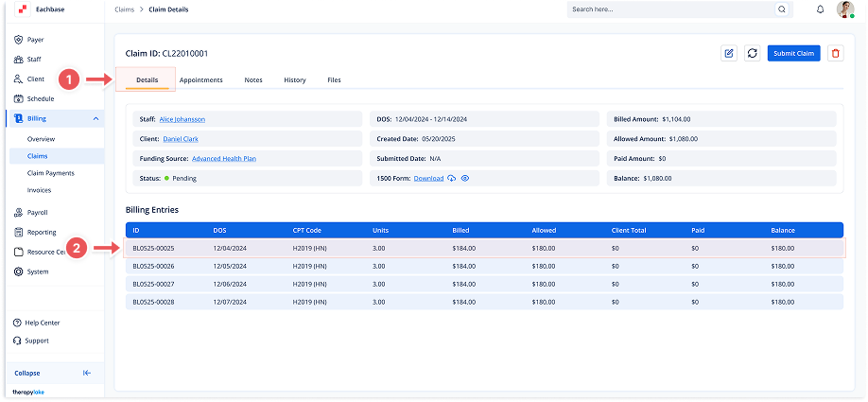
Task: Switch to the Appointments tab
Action: point(200,80)
